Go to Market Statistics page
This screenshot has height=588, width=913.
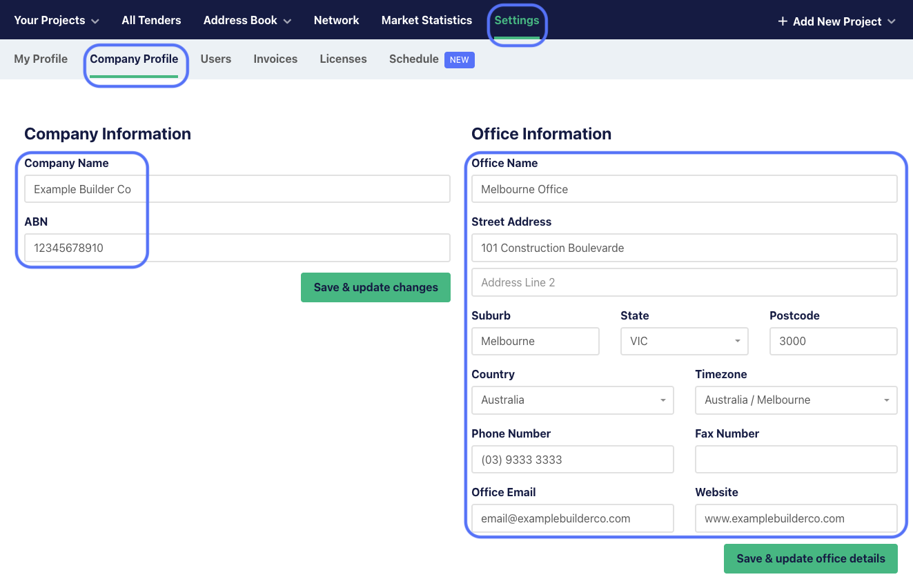426,21
